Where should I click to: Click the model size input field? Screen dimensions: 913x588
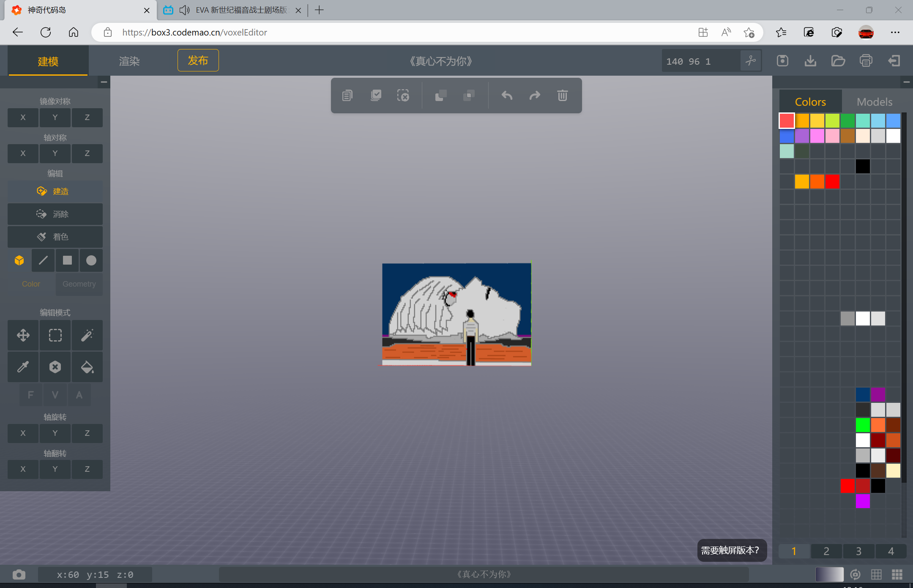[x=701, y=61]
